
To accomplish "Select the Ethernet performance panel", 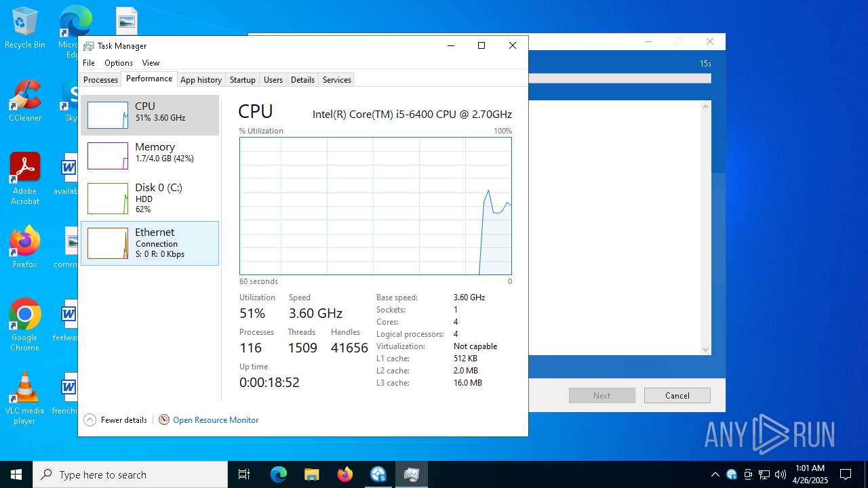I will [150, 243].
